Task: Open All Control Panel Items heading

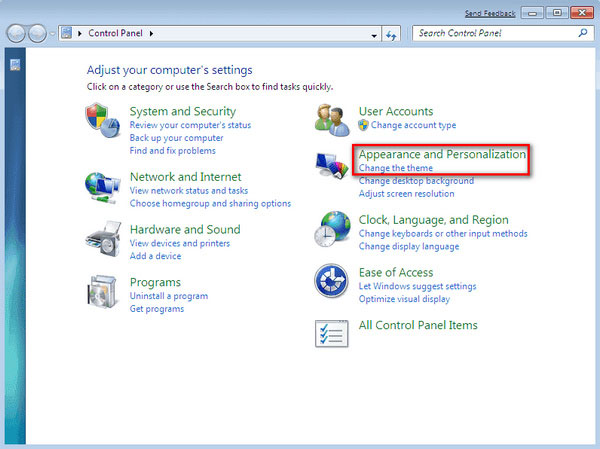Action: click(418, 325)
